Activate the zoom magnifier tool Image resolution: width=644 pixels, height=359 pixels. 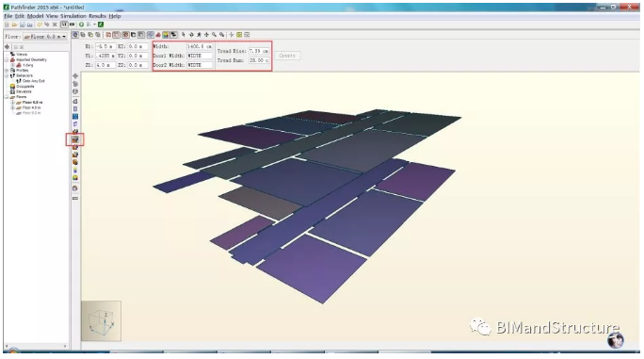tap(215, 35)
